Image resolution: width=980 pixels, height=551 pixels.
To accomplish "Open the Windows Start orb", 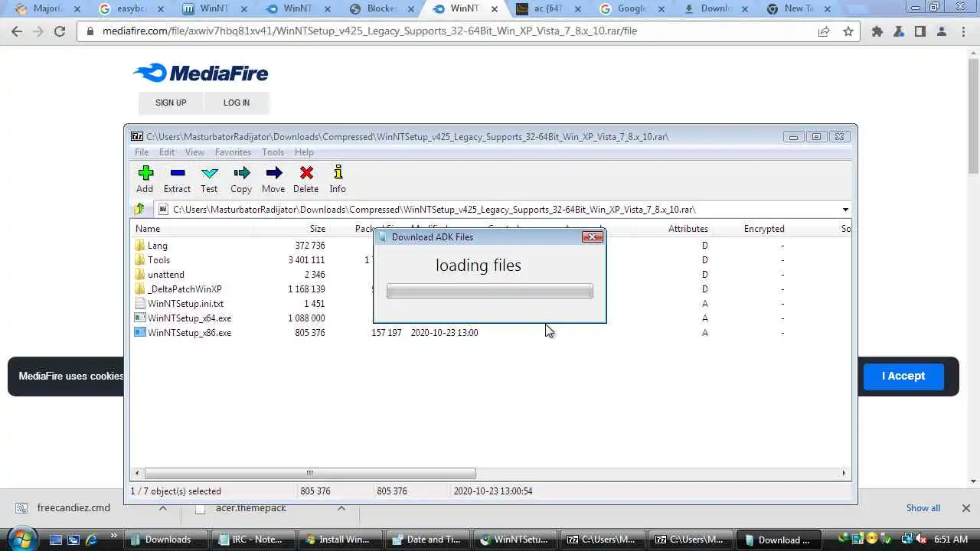I will point(21,539).
